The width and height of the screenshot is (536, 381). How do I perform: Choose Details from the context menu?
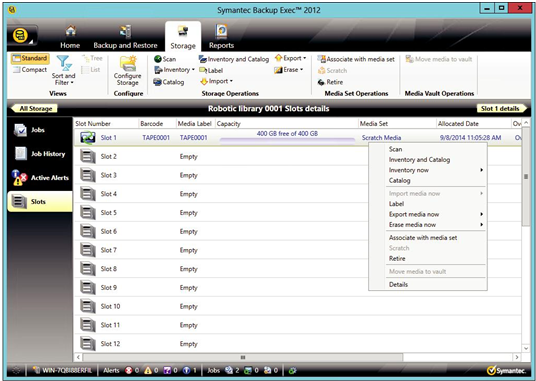[428, 284]
